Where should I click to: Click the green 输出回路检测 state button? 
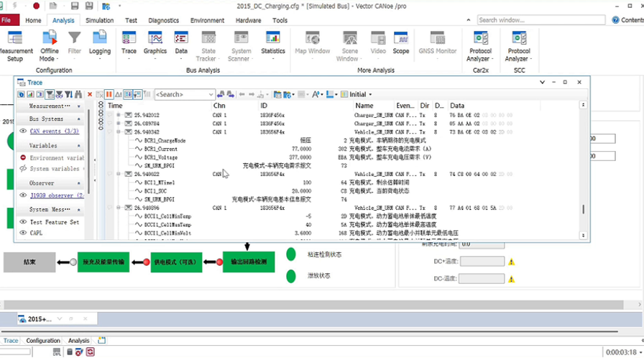(x=249, y=262)
